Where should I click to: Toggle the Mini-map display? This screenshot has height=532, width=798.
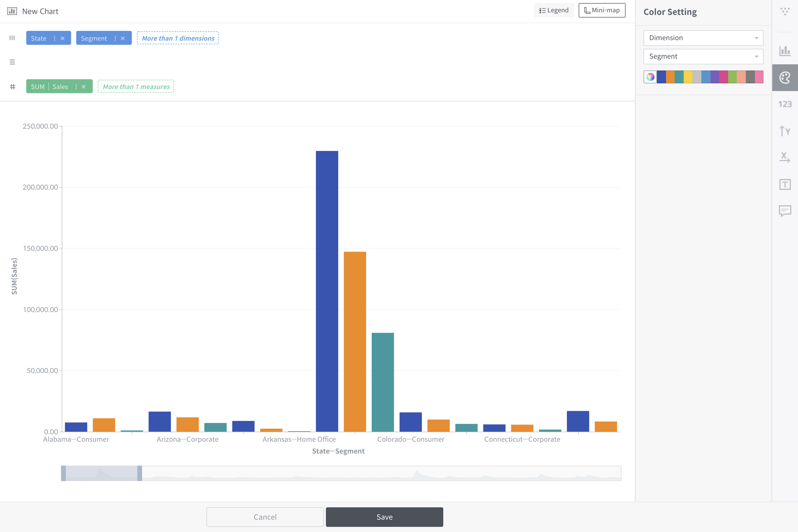click(x=602, y=10)
